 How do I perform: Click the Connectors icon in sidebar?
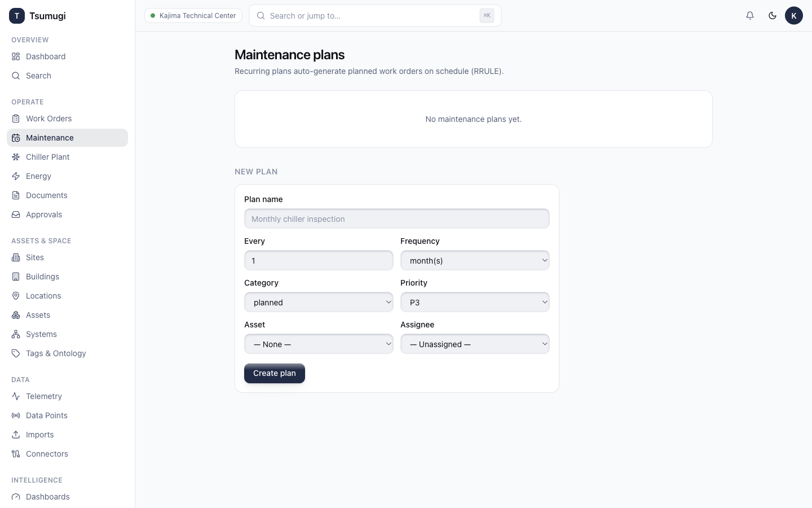tap(16, 454)
